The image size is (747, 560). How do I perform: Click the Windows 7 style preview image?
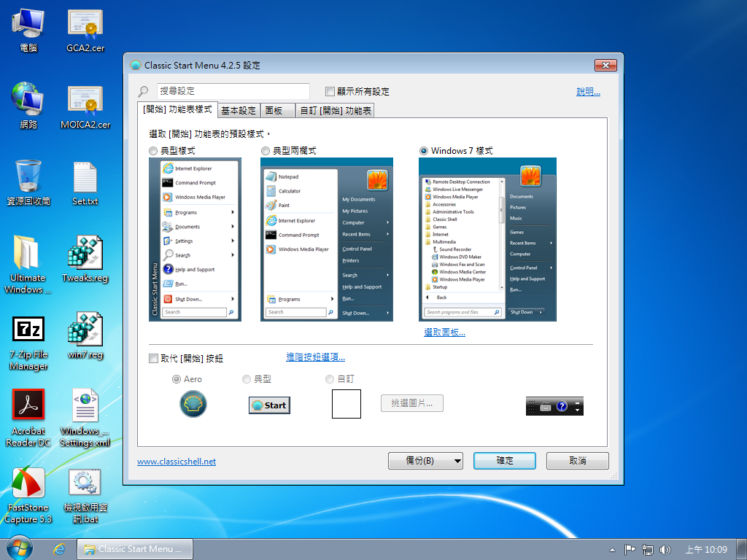tap(487, 239)
